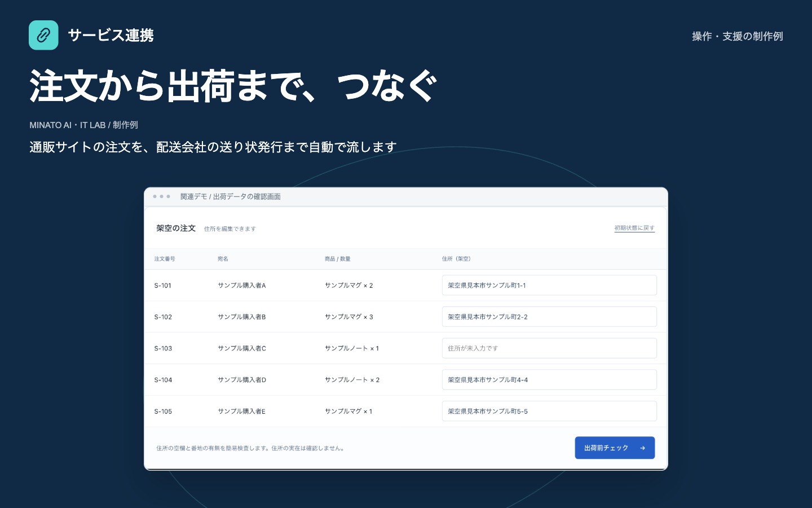Image resolution: width=812 pixels, height=508 pixels.
Task: Edit the address field for order S-104
Action: pyautogui.click(x=549, y=380)
